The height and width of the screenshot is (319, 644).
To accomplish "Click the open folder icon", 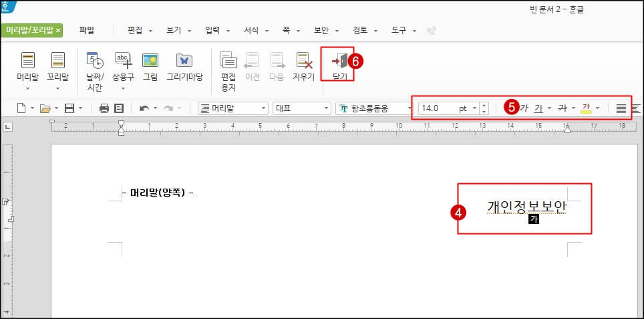I will 45,108.
